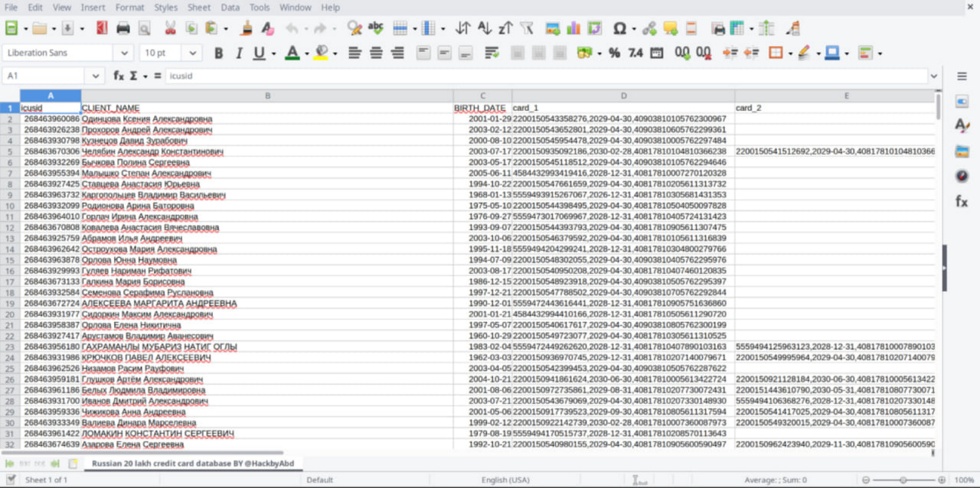
Task: Click the column B header
Action: 267,96
